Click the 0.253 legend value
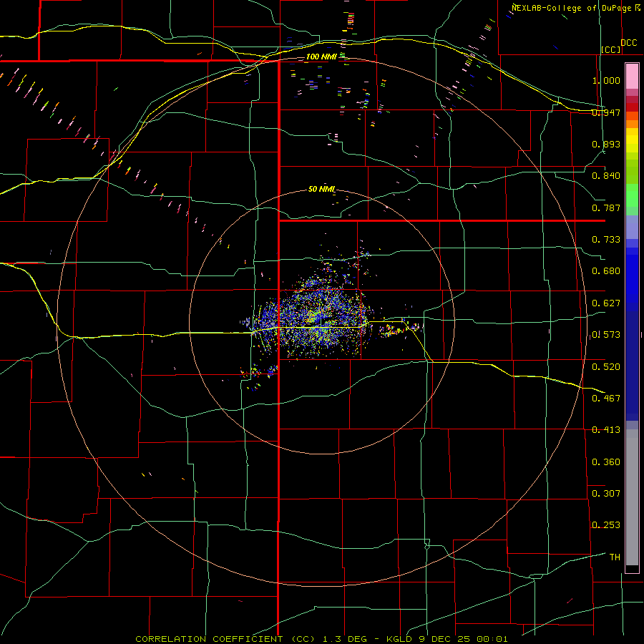The image size is (644, 644). pyautogui.click(x=606, y=525)
